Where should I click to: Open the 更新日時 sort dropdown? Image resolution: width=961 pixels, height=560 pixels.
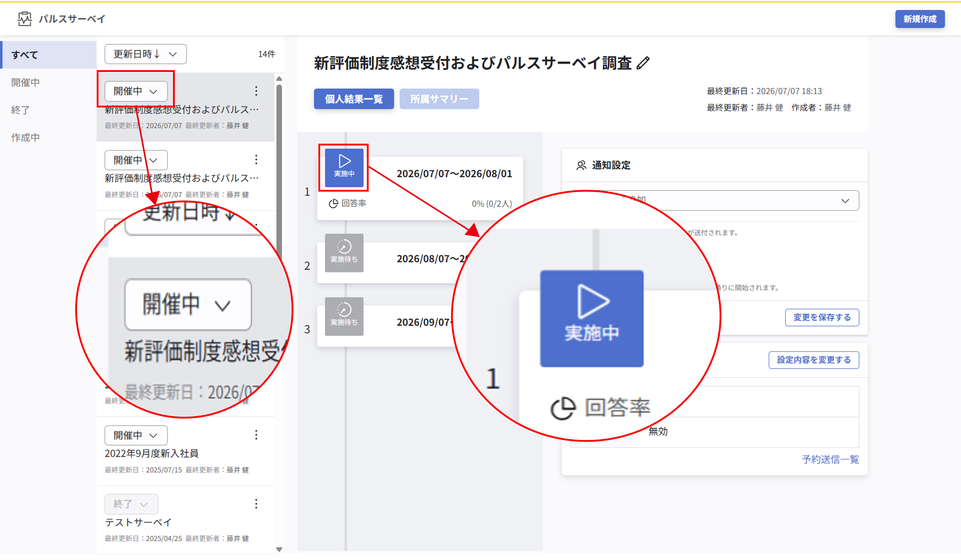click(145, 54)
